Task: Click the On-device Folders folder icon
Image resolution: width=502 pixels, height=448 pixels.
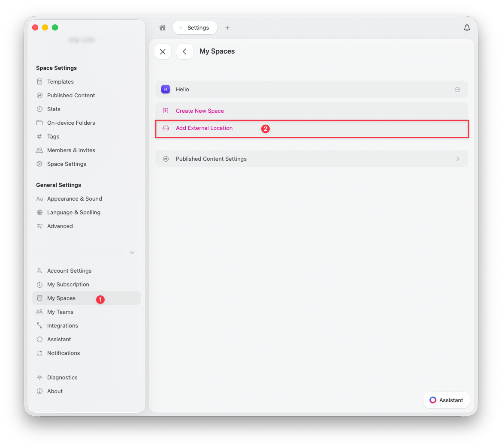Action: coord(40,123)
